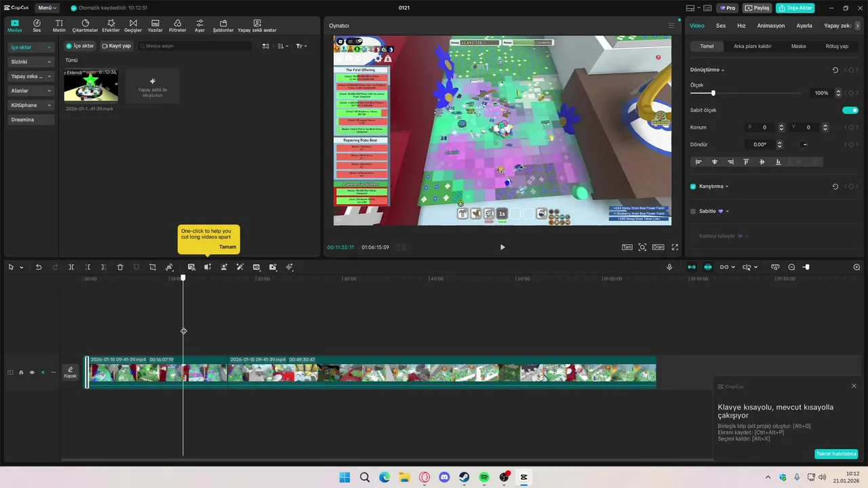Undo the last timeline action

(39, 267)
